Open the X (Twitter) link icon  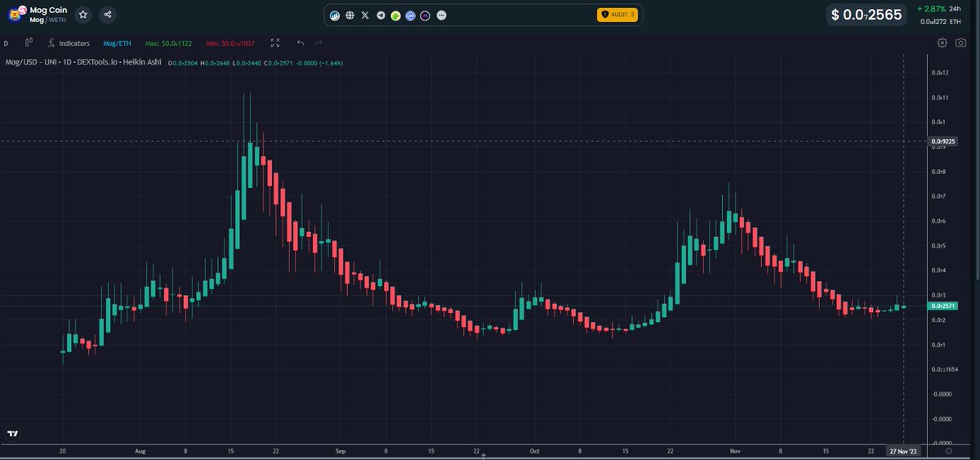pyautogui.click(x=365, y=16)
